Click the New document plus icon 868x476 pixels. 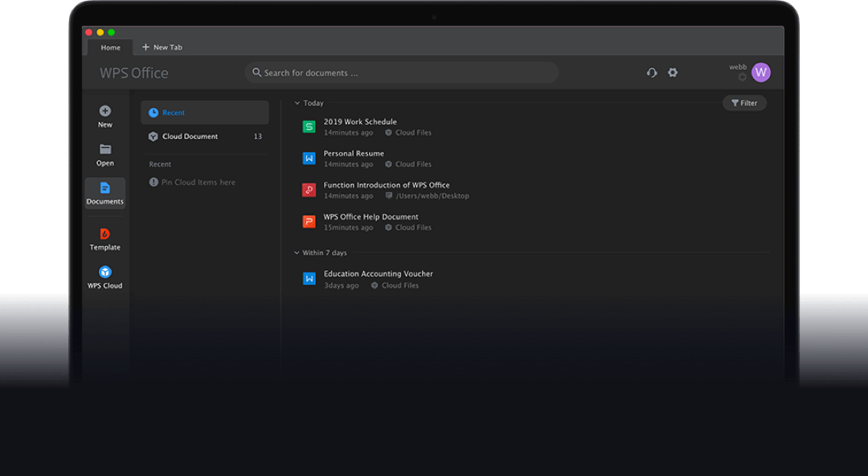105,112
